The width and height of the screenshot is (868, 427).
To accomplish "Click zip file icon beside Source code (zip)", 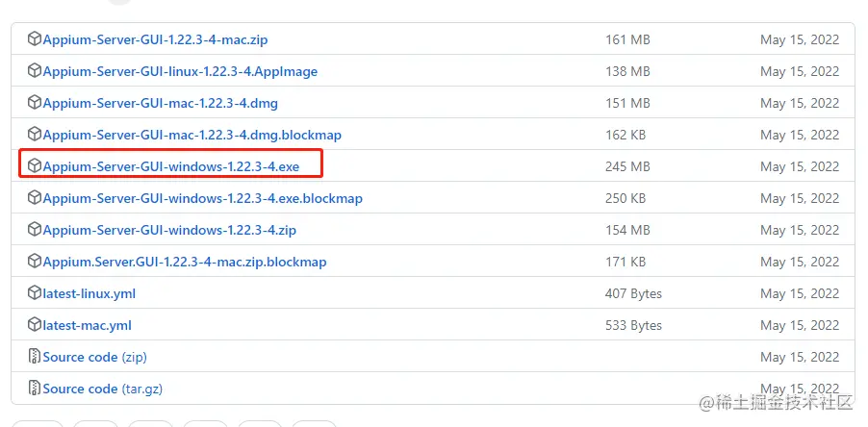I will [x=35, y=356].
